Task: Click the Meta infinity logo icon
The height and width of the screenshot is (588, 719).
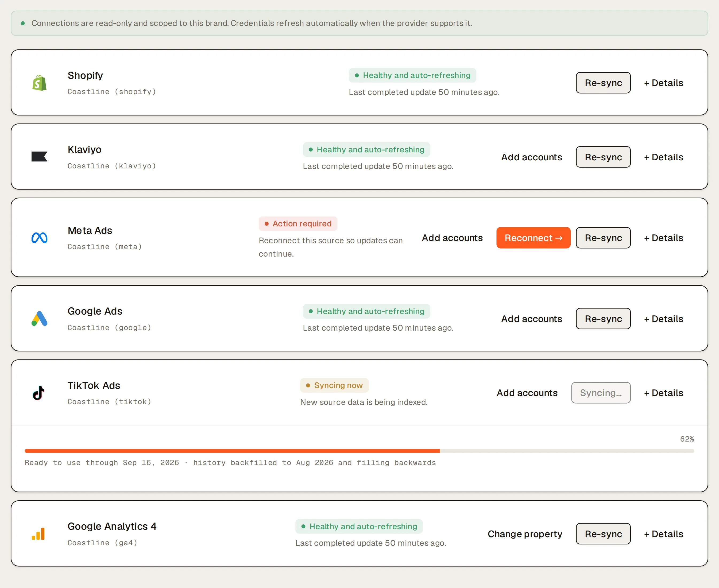Action: coord(39,238)
